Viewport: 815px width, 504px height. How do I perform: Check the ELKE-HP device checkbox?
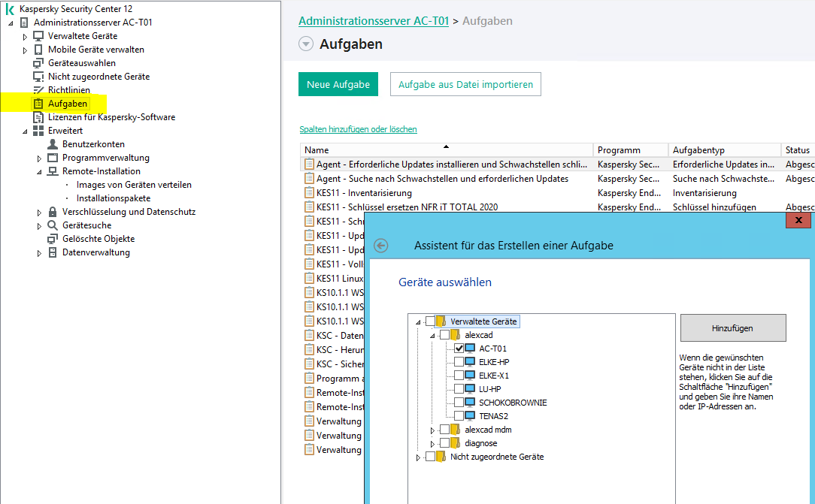click(x=459, y=362)
